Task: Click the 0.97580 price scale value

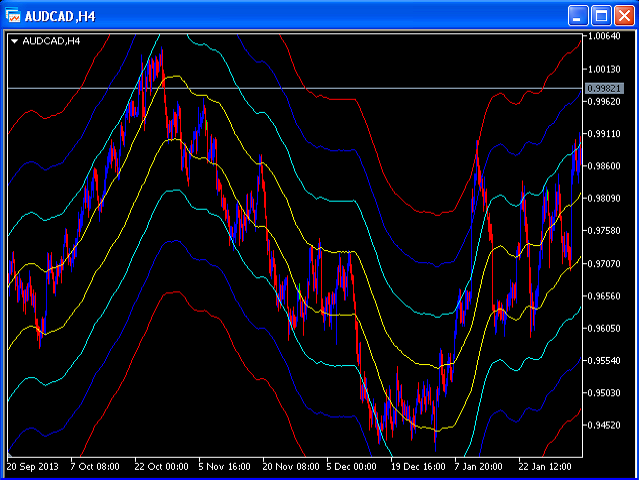Action: pos(604,231)
